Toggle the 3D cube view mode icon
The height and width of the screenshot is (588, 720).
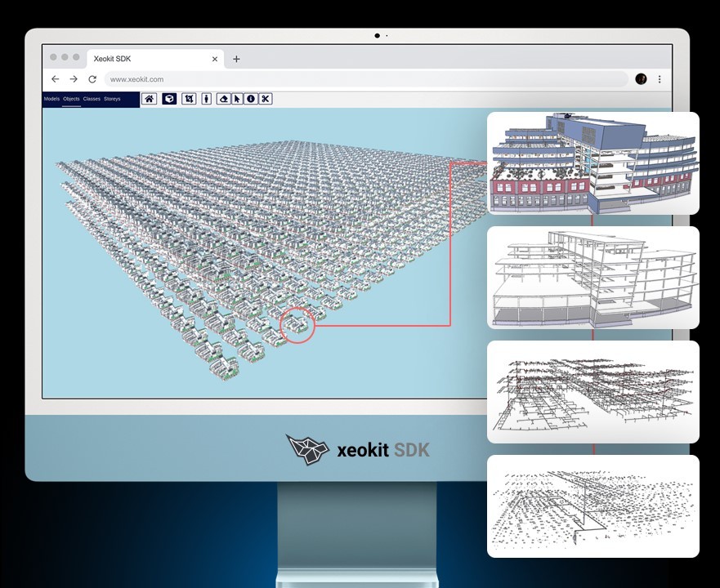(x=168, y=98)
